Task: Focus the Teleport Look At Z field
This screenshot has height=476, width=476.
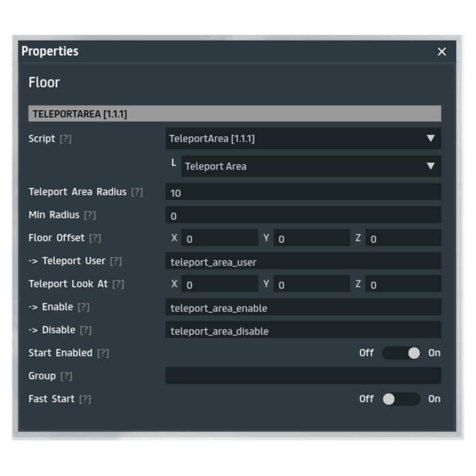Action: tap(403, 284)
